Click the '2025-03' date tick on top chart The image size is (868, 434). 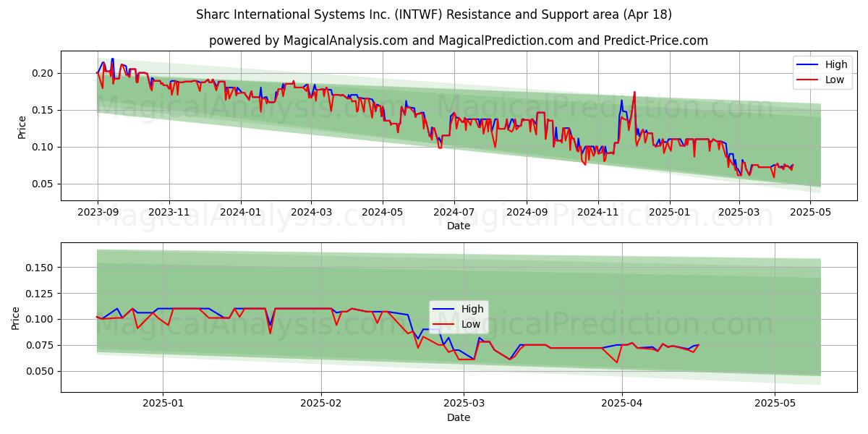[739, 213]
